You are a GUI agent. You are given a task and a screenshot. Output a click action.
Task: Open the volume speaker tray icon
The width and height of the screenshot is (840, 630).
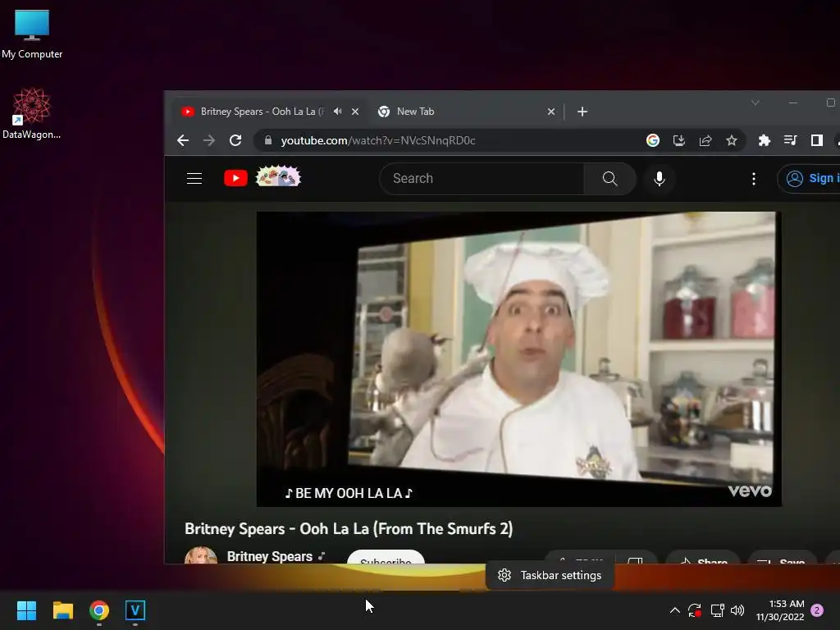click(737, 610)
